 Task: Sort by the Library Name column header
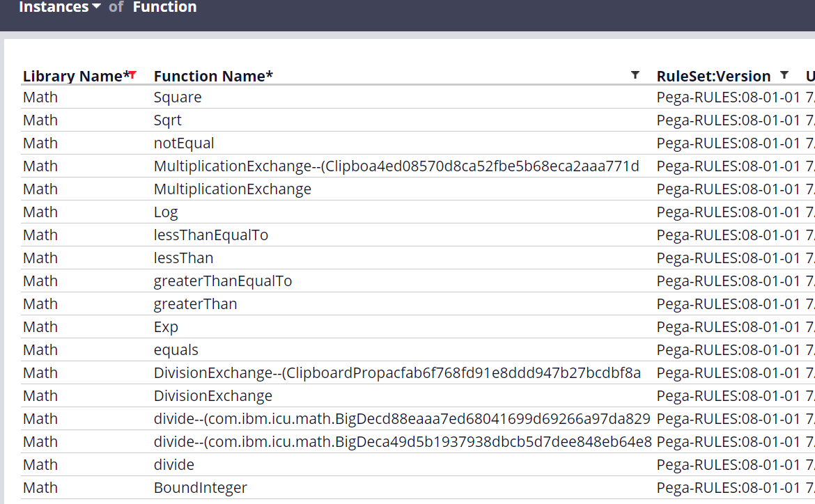[75, 77]
